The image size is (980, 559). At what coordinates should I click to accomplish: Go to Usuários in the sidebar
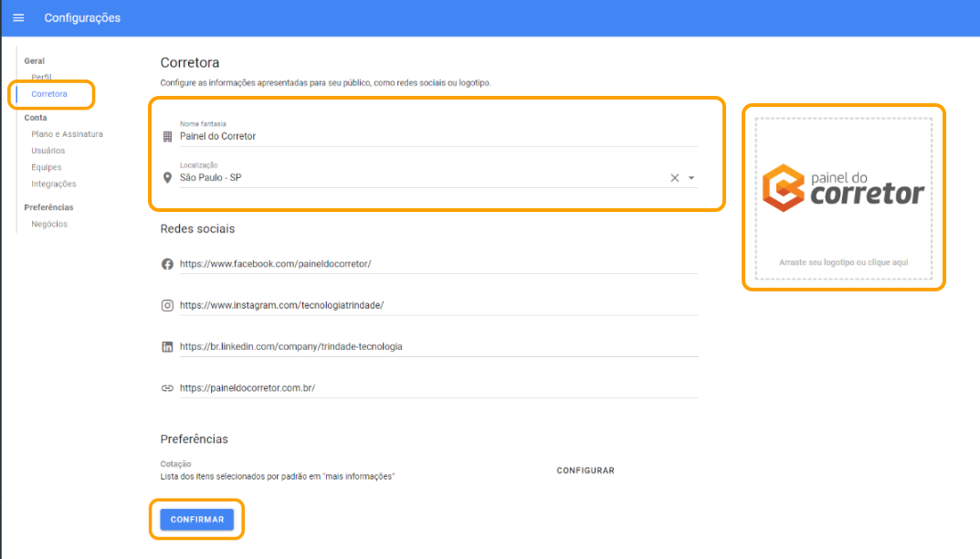point(48,151)
